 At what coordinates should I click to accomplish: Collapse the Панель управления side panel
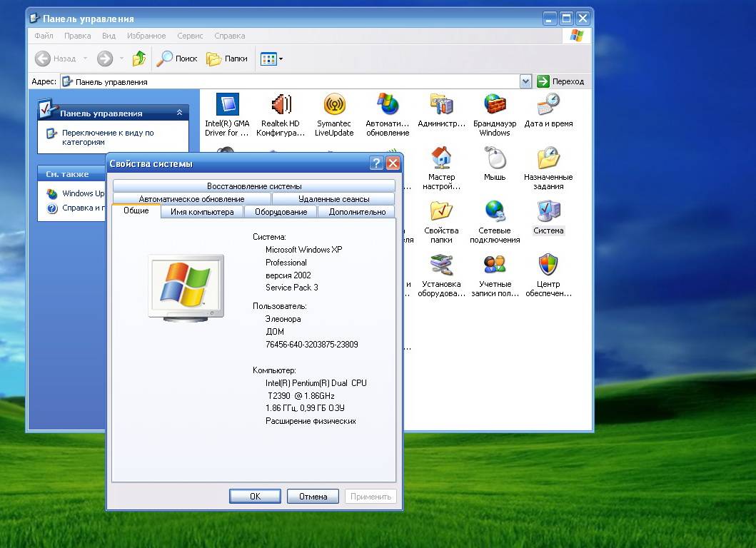pyautogui.click(x=179, y=112)
